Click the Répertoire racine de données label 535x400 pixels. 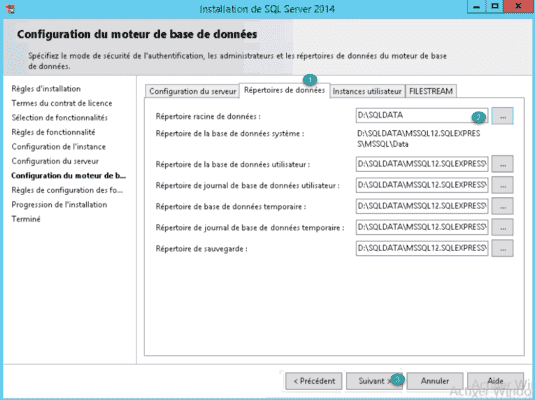pos(208,116)
